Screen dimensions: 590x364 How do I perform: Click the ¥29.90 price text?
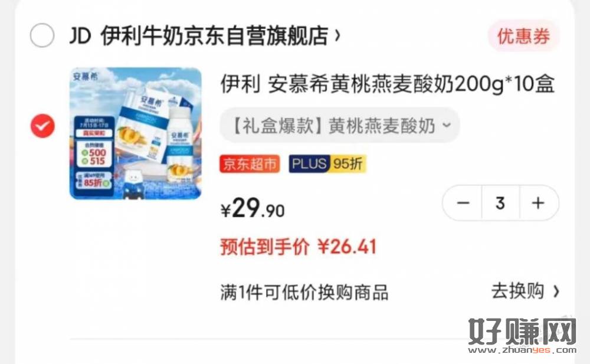[253, 208]
